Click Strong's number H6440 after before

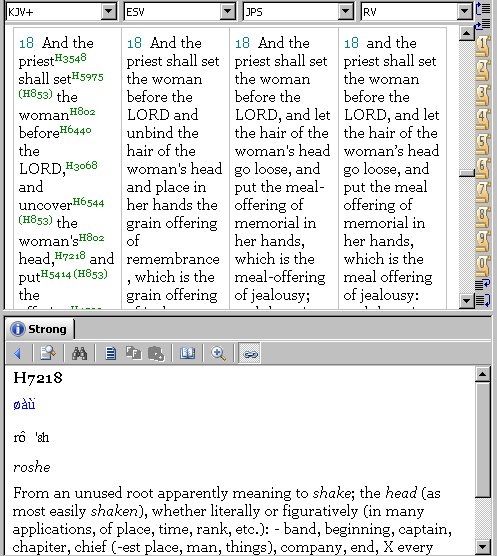[x=76, y=130]
